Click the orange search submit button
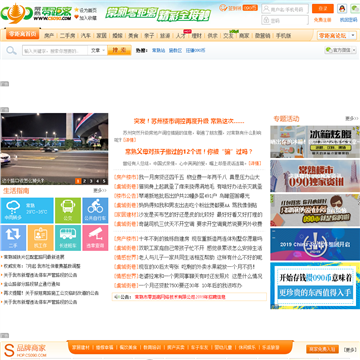Image resolution: width=360 pixels, height=360 pixels. (119, 50)
